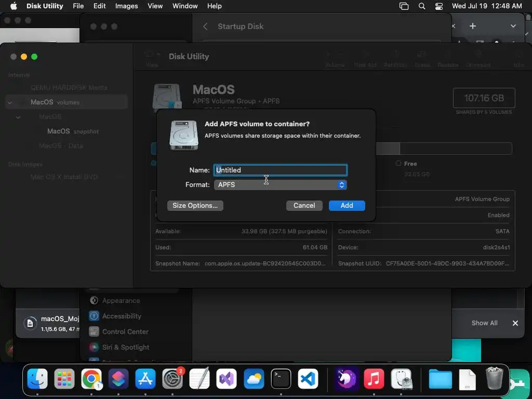Image resolution: width=532 pixels, height=399 pixels.
Task: Open the Edit menu
Action: [99, 6]
